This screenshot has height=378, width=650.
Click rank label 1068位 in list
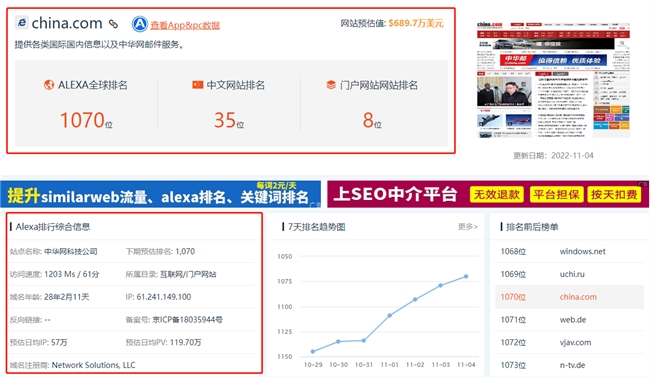point(513,252)
